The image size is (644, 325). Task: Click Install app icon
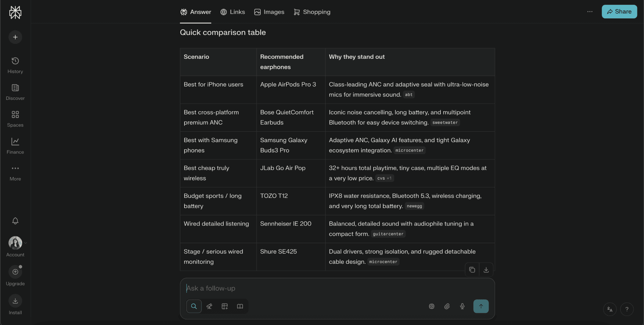pos(15,301)
